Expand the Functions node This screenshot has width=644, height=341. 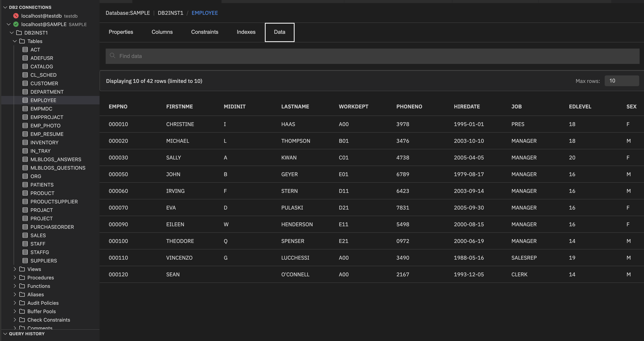coord(15,286)
